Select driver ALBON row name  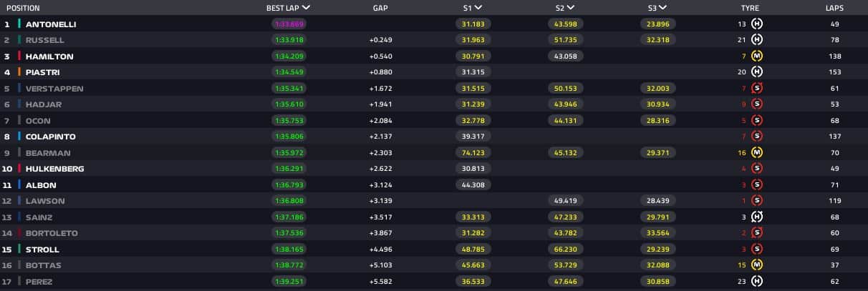41,184
